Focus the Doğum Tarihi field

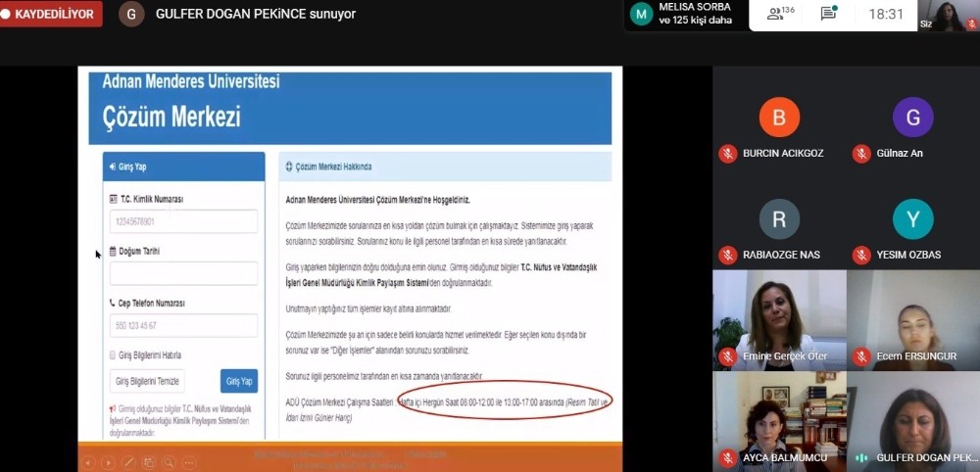pos(183,273)
